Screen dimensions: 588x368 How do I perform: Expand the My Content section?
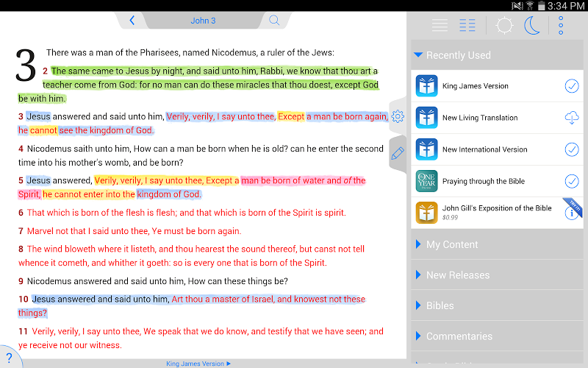[x=452, y=244]
